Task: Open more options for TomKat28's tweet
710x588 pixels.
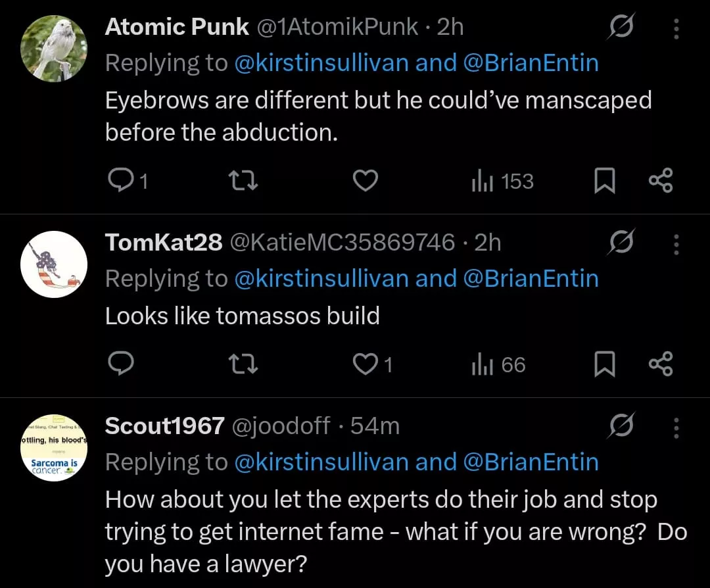Action: [x=676, y=244]
